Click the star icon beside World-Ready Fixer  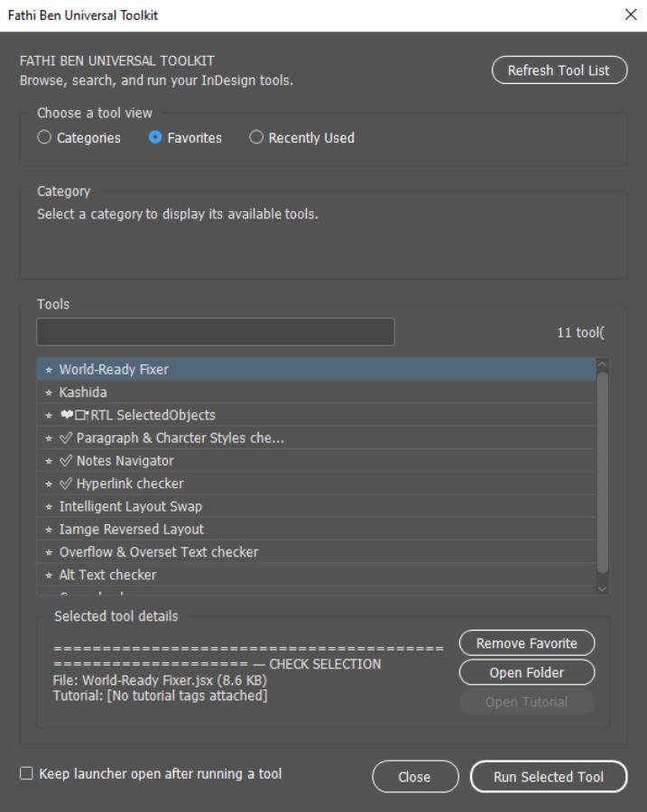tap(49, 370)
